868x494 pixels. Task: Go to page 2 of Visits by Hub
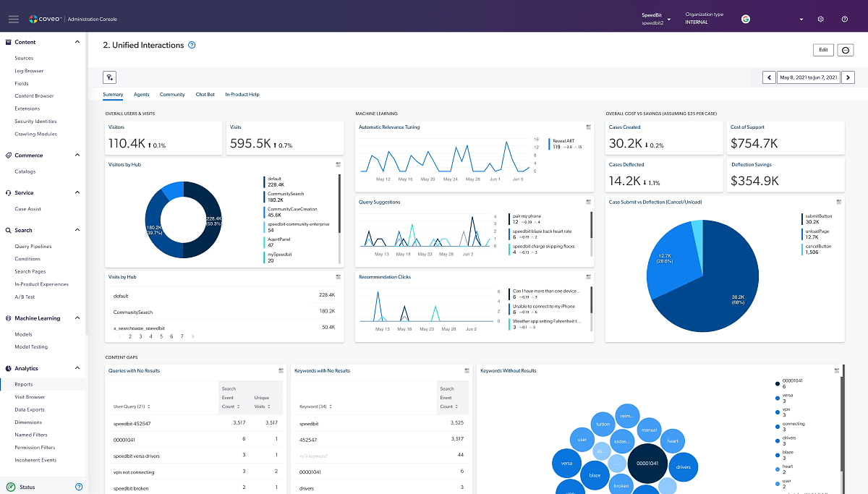[129, 336]
